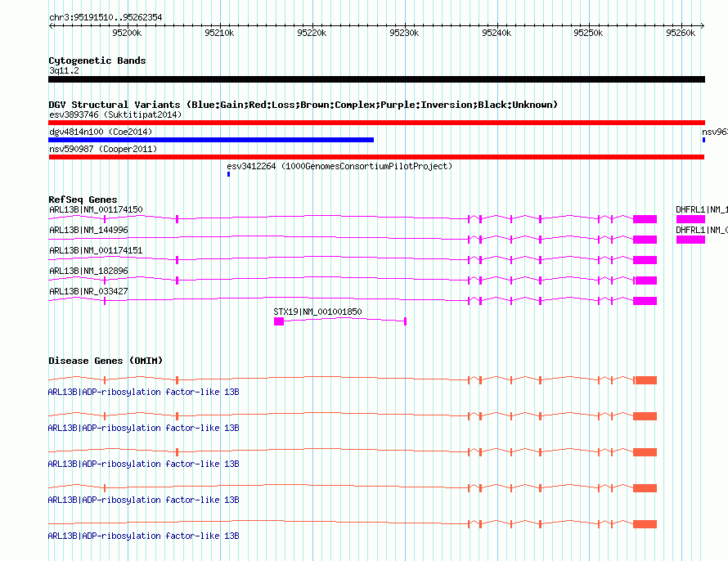Click the 3q11.2 cytogenetic band bar

click(376, 79)
